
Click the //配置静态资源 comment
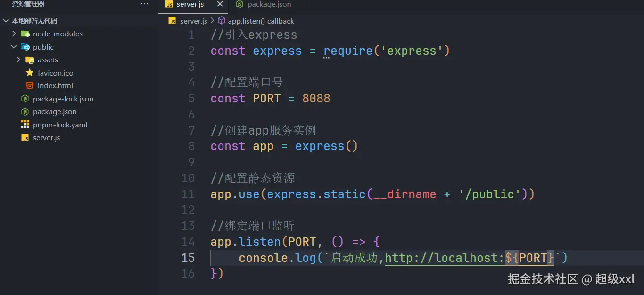[x=253, y=178]
